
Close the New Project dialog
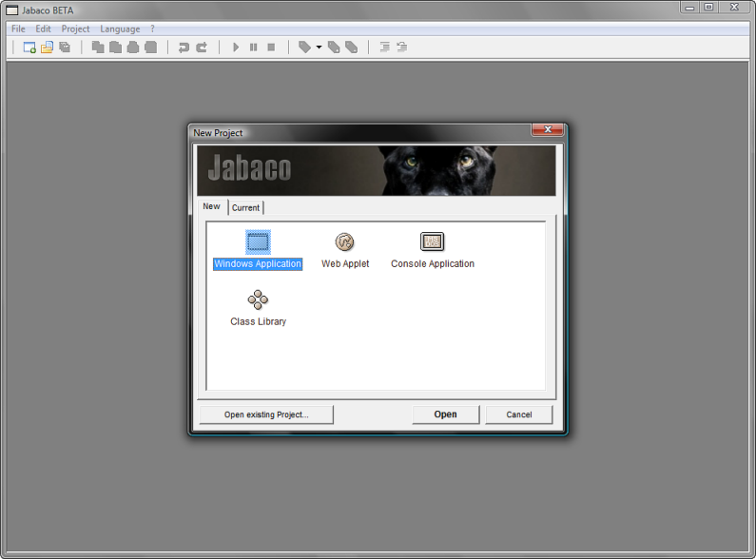pos(548,129)
